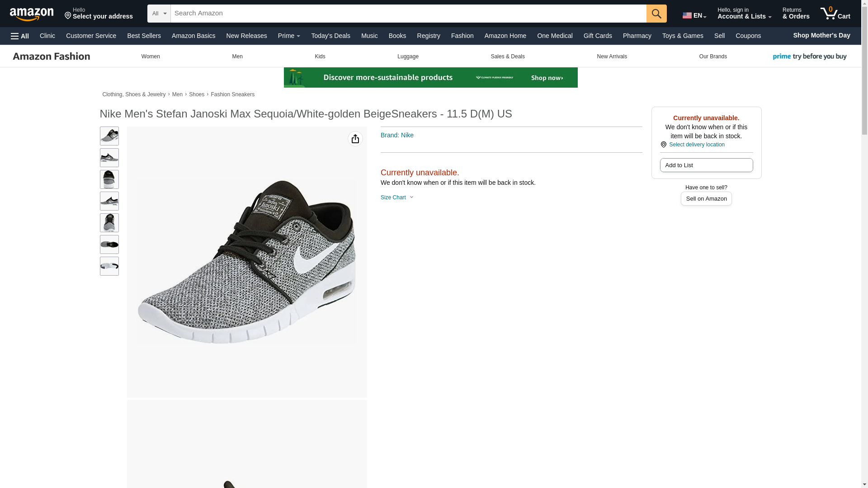This screenshot has width=868, height=488.
Task: Select the first shoe thumbnail
Action: tap(109, 136)
